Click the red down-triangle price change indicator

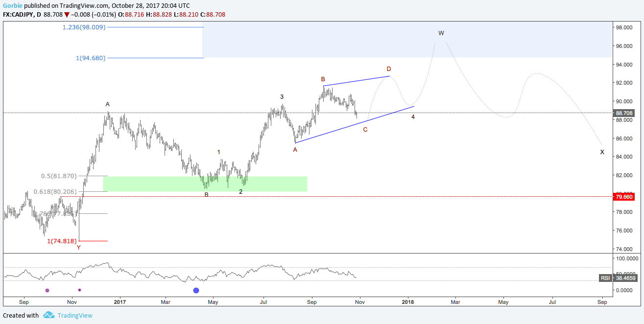click(67, 15)
